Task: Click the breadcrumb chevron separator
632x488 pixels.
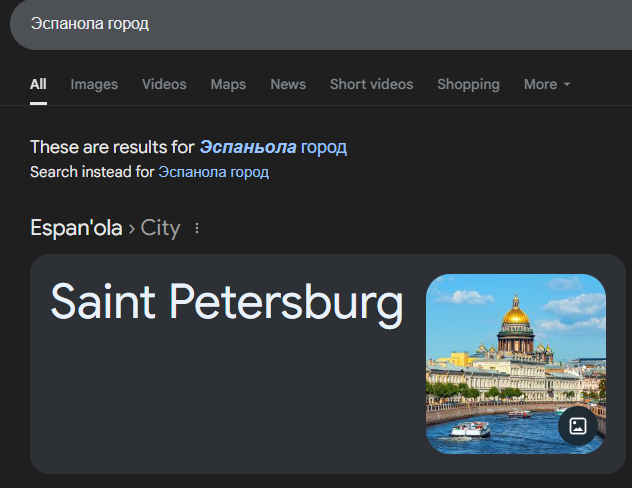Action: (131, 229)
